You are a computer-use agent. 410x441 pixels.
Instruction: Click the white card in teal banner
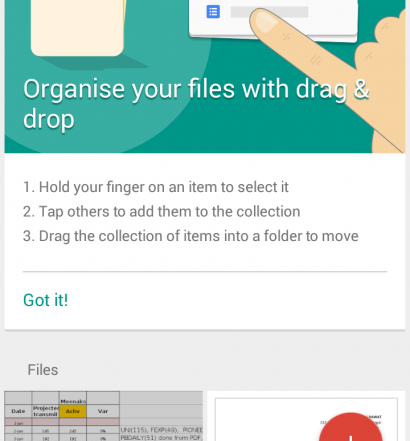pos(273,18)
